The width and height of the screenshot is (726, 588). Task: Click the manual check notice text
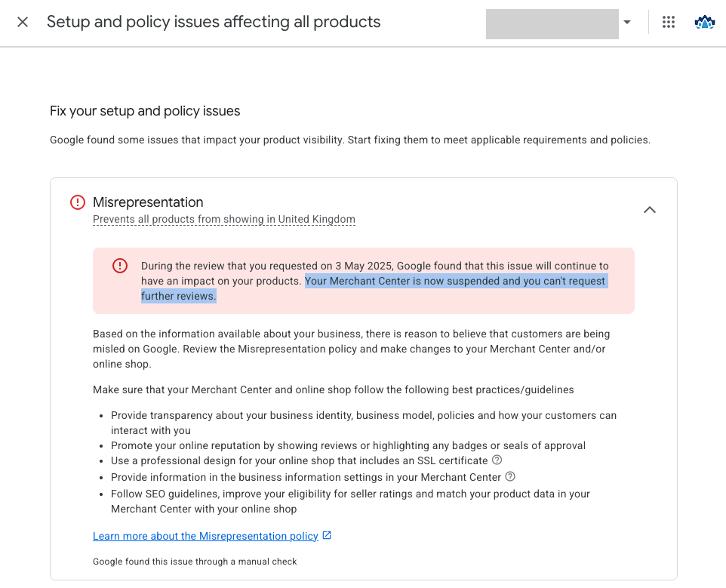point(195,562)
